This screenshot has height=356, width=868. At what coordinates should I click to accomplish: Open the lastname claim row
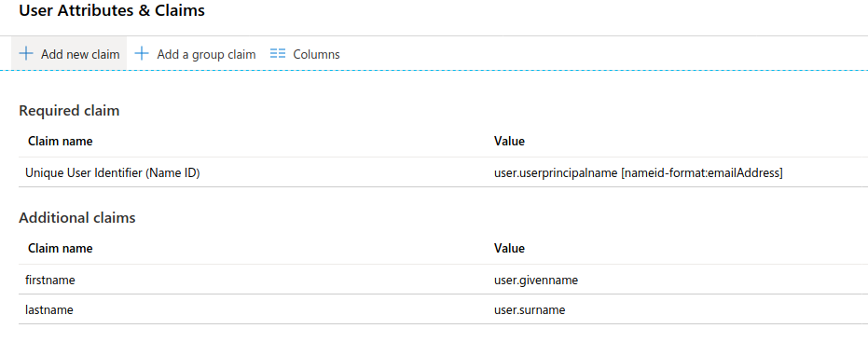[443, 310]
